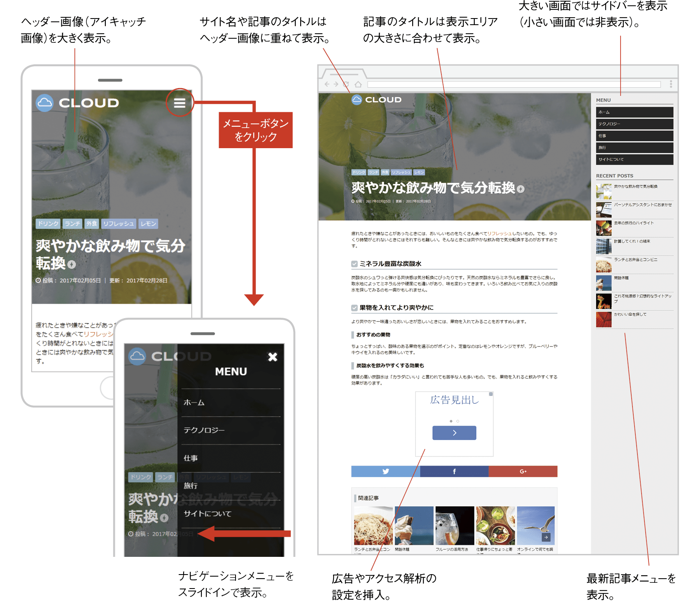Viewport: 700px width, 605px height.
Task: Open the パーソナルアシスタントにおまかせ recent post
Action: pos(642,205)
